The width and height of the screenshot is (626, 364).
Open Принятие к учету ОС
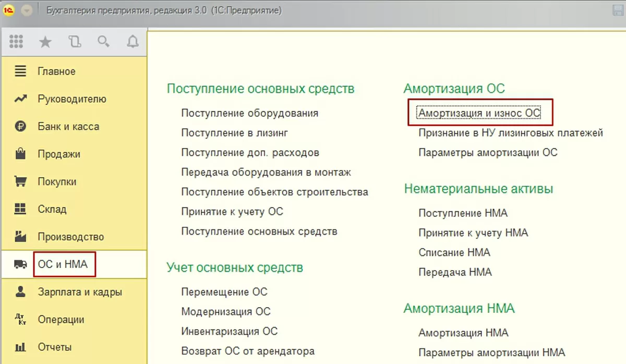[x=232, y=212]
